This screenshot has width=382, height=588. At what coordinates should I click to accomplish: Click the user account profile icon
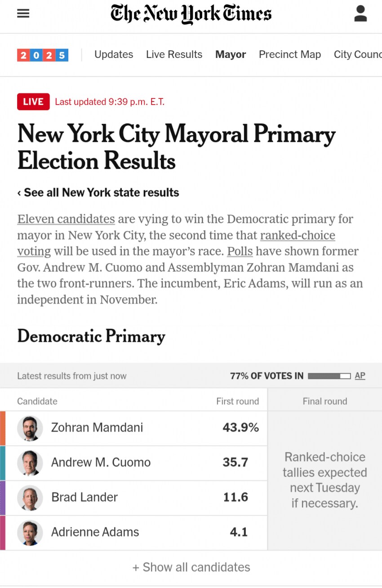tap(360, 13)
